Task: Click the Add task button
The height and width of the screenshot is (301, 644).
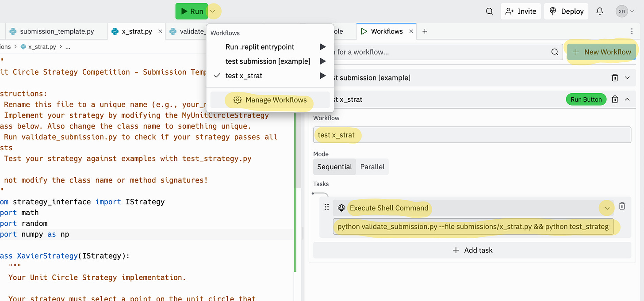Action: pos(472,250)
